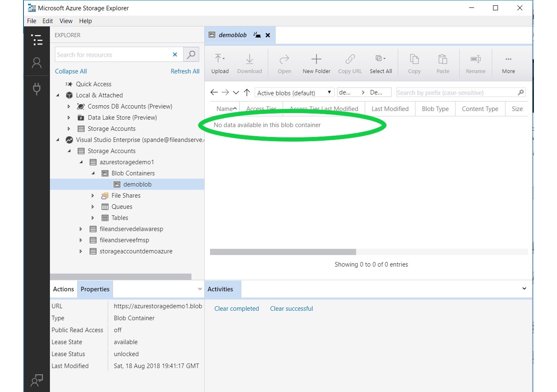Click the magnifier button beside Search for resources
This screenshot has height=392, width=557.
191,54
